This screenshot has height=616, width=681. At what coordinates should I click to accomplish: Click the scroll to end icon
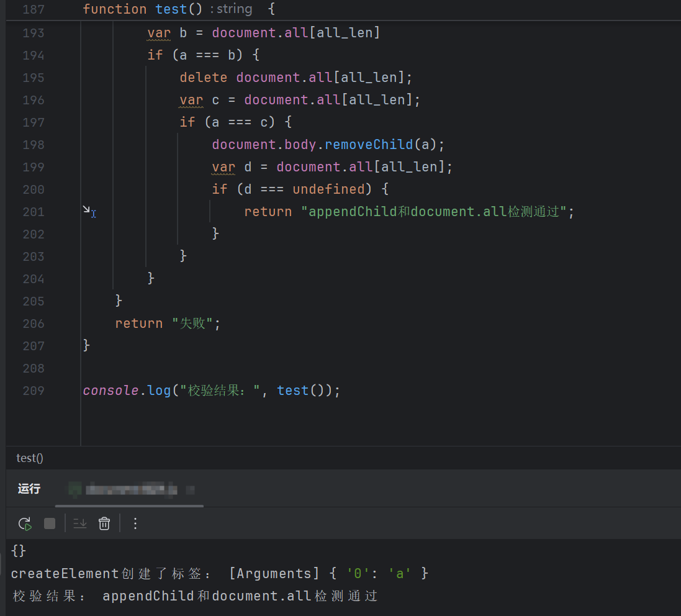[80, 523]
